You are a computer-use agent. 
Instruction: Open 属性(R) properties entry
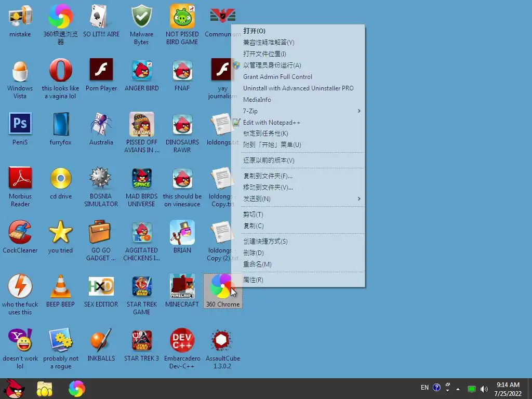[x=298, y=280]
